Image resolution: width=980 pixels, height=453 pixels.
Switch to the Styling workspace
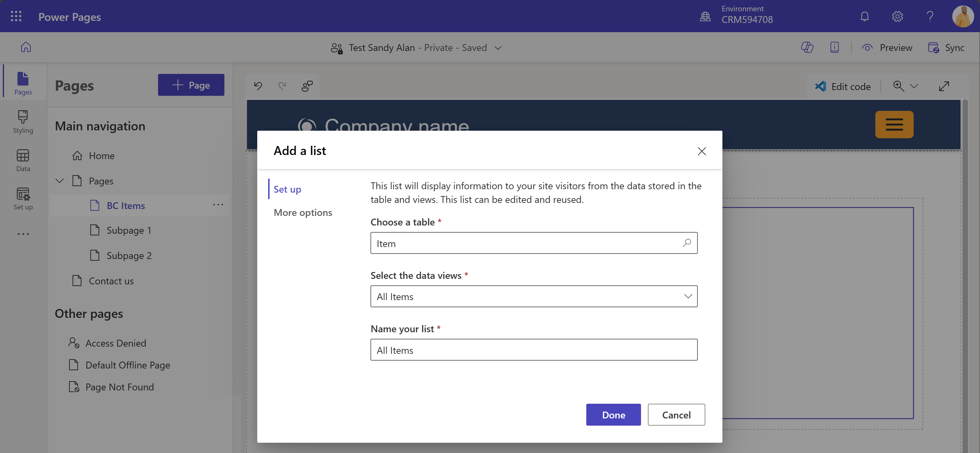[23, 121]
